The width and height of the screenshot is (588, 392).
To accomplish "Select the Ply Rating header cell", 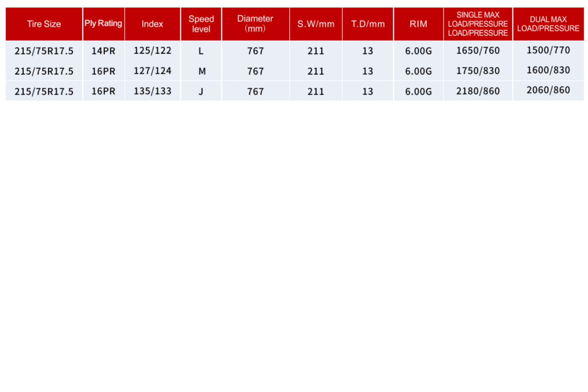I will tap(103, 24).
